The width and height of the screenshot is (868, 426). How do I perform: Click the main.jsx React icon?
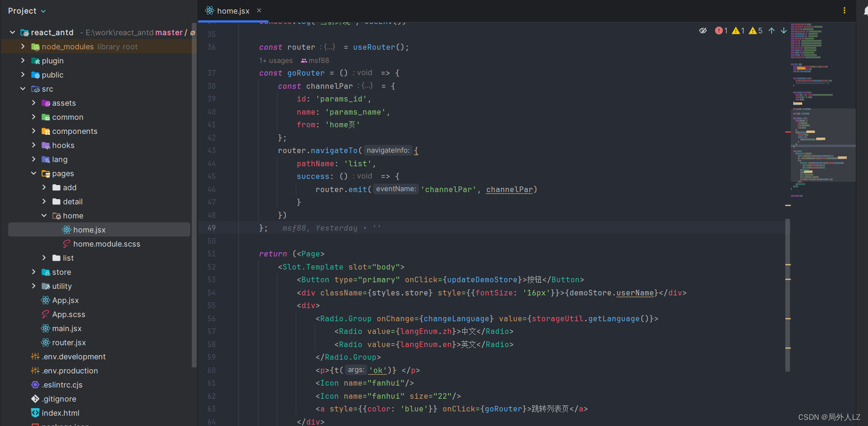tap(46, 328)
